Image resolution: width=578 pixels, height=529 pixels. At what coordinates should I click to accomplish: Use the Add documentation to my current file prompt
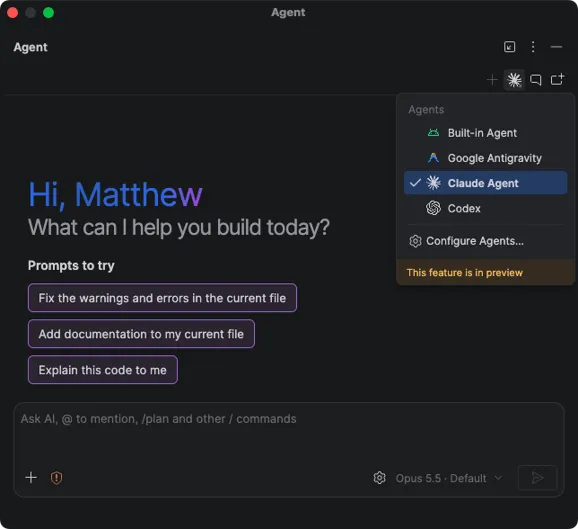(x=141, y=334)
